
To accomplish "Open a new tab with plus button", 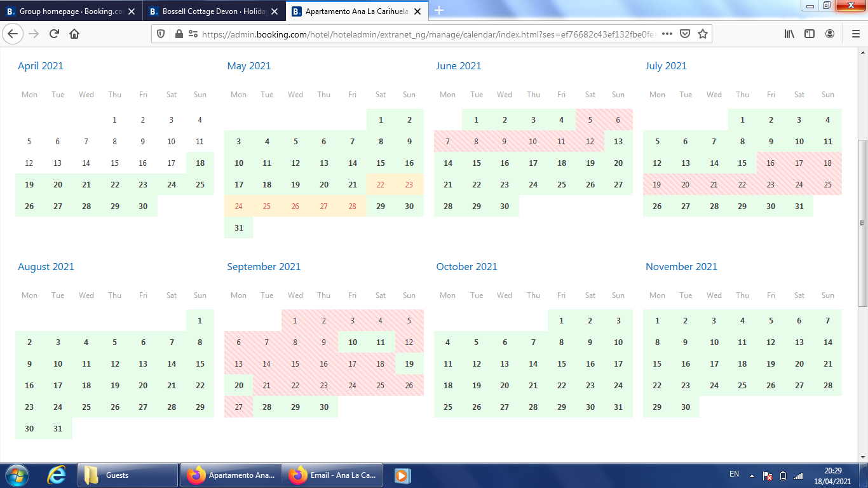I will tap(439, 11).
